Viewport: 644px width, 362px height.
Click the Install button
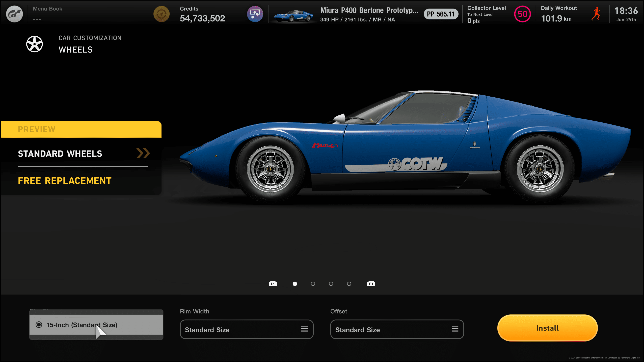[548, 328]
